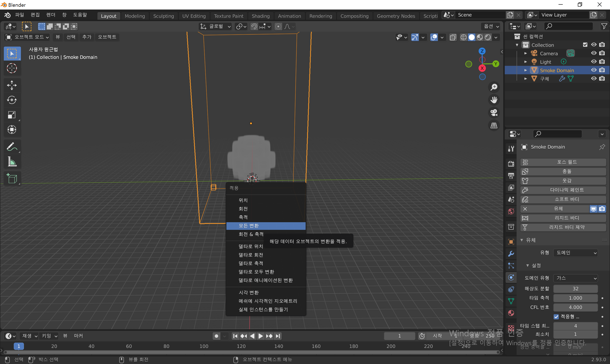Hide Smoke Domain in viewport
This screenshot has height=364, width=610.
[x=593, y=70]
